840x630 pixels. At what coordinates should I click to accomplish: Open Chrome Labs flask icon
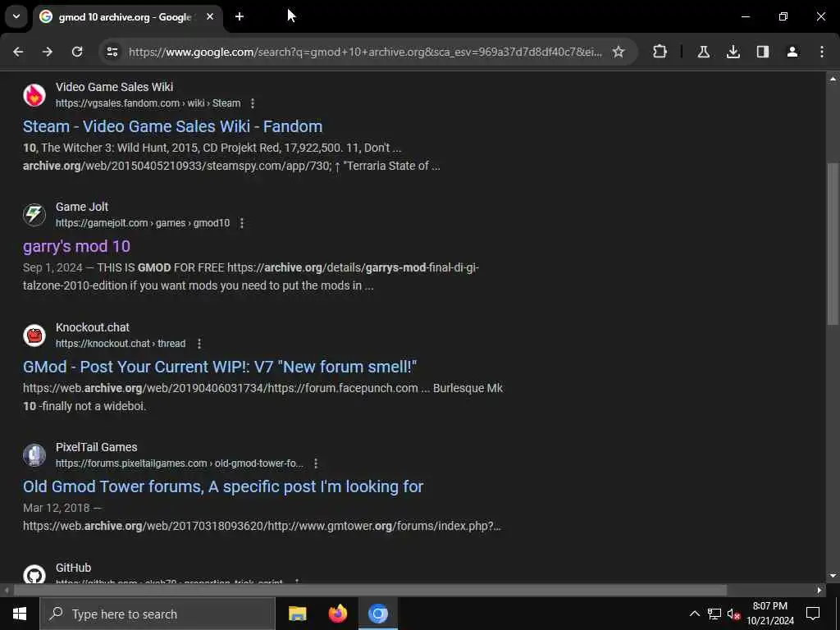(x=703, y=52)
